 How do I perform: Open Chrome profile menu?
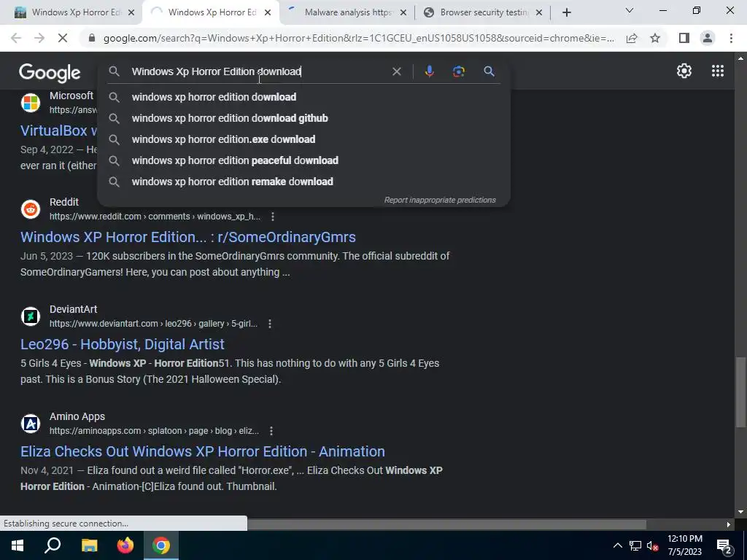pos(708,38)
